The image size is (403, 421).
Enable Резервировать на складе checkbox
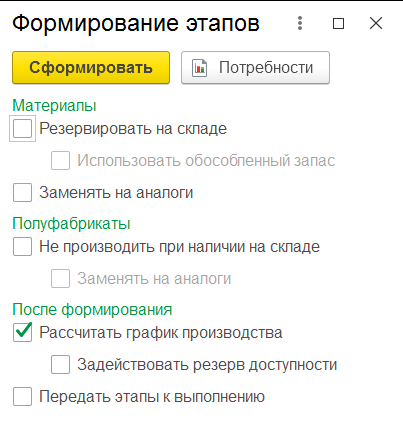[x=22, y=128]
